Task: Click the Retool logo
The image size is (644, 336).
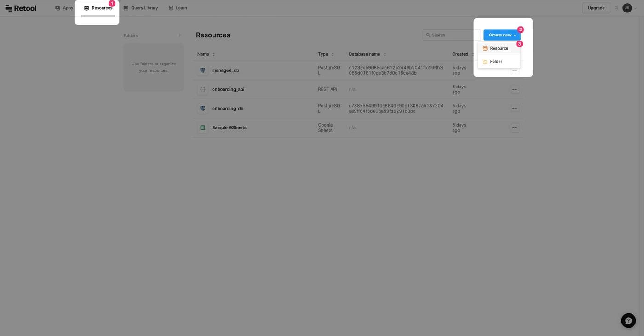Action: pos(21,8)
